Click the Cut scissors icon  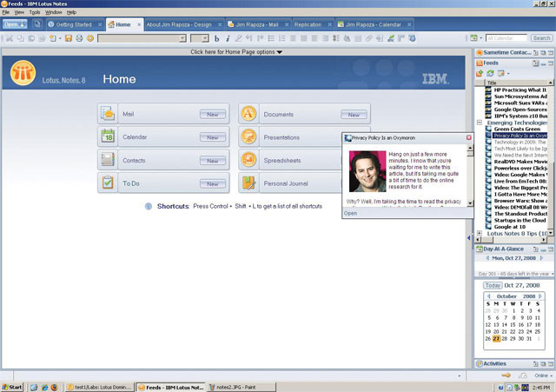coord(10,38)
